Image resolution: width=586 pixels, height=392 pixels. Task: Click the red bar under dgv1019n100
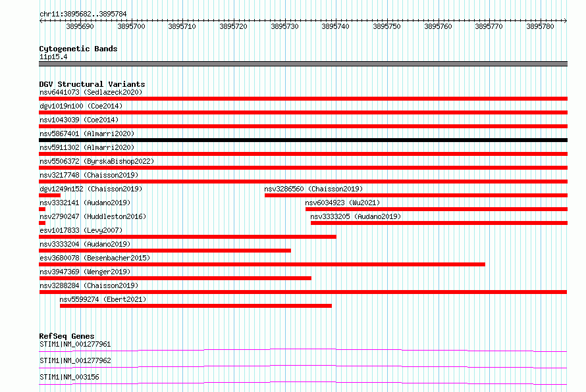pyautogui.click(x=303, y=112)
